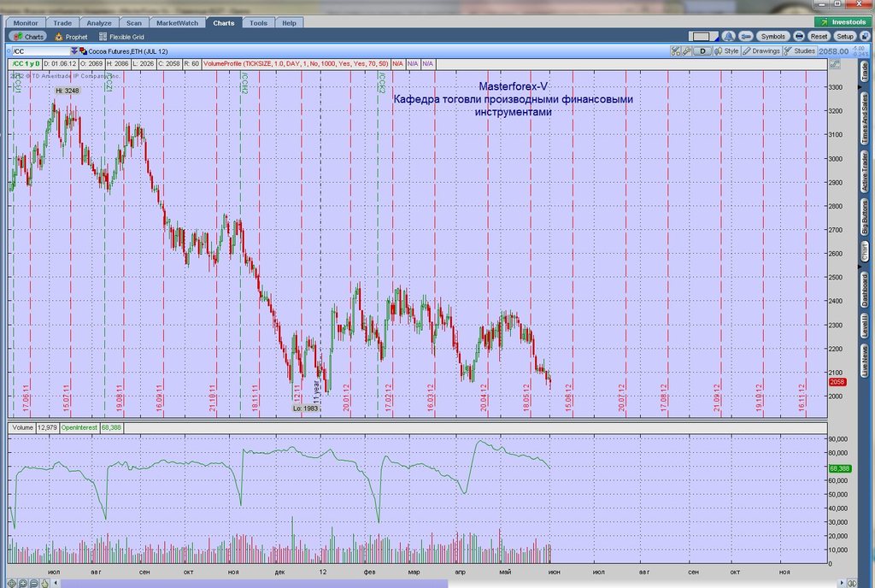Open the Dashboard side tab
This screenshot has height=588, width=875.
865,290
